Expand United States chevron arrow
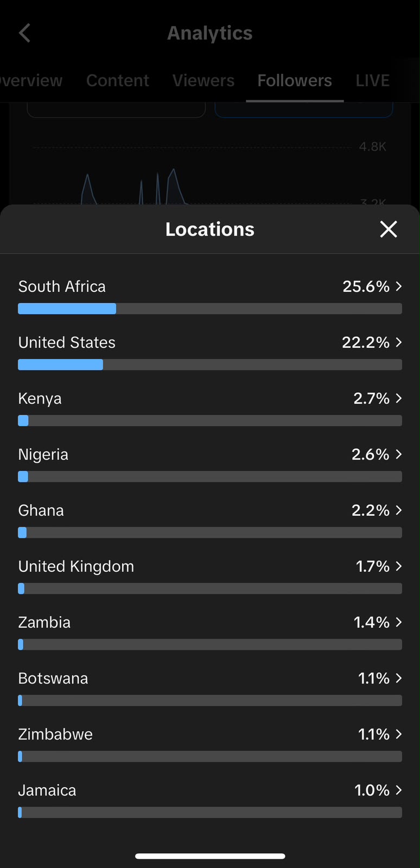This screenshot has width=420, height=868. click(x=399, y=342)
